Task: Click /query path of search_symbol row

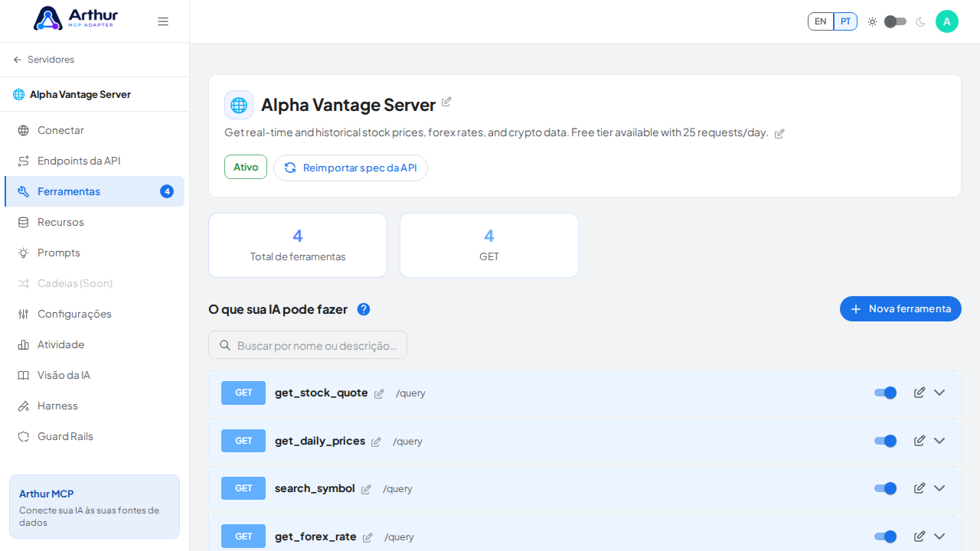Action: click(397, 489)
